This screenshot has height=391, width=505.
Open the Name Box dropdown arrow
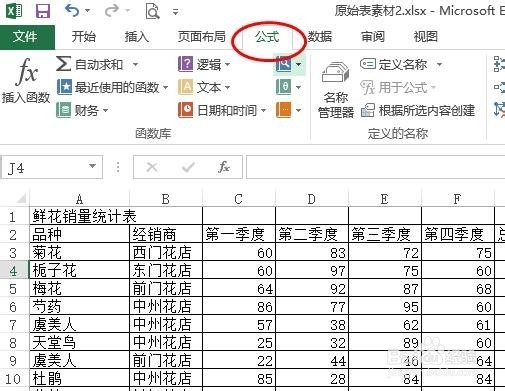[x=92, y=166]
